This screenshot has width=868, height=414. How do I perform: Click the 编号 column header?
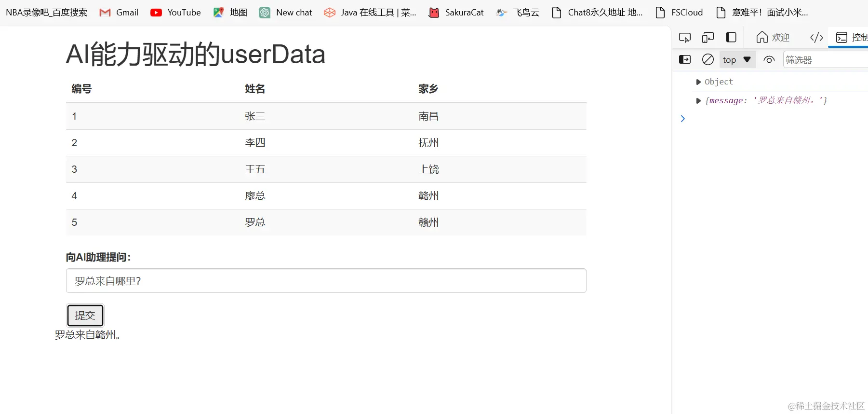tap(81, 89)
